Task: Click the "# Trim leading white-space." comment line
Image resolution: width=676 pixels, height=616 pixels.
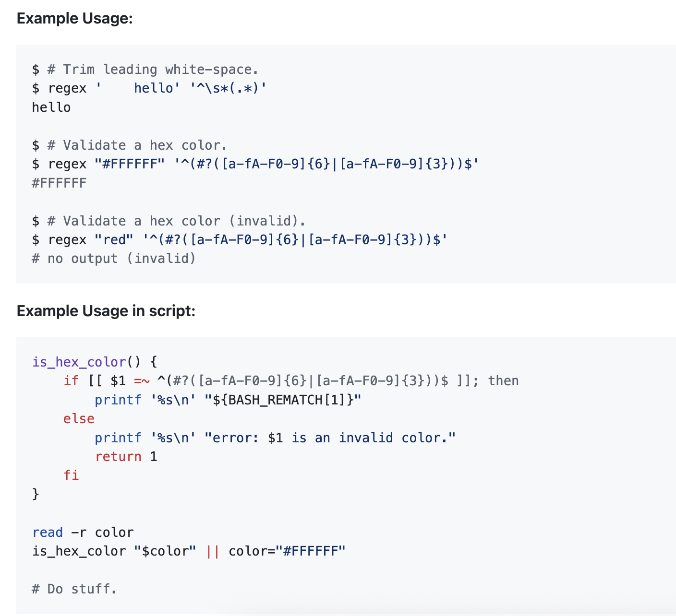Action: [145, 70]
